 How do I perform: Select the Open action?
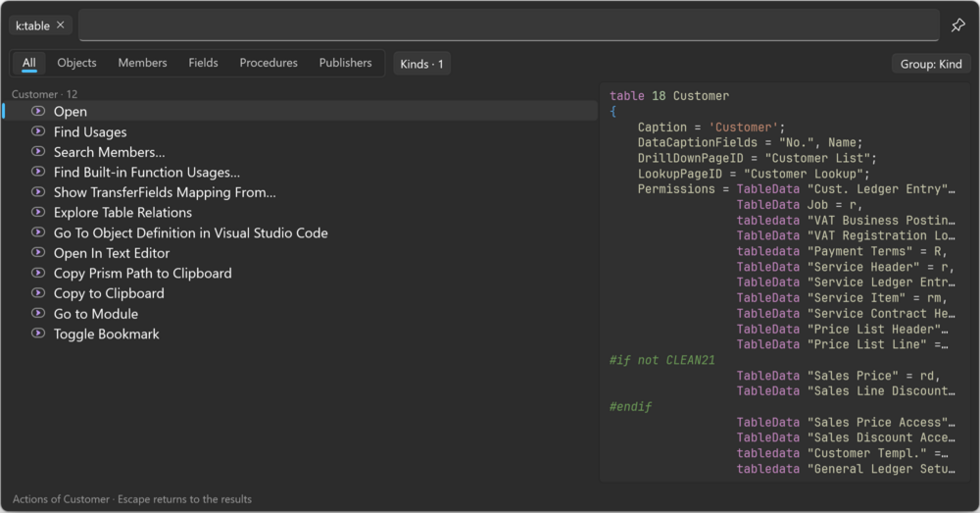300,112
